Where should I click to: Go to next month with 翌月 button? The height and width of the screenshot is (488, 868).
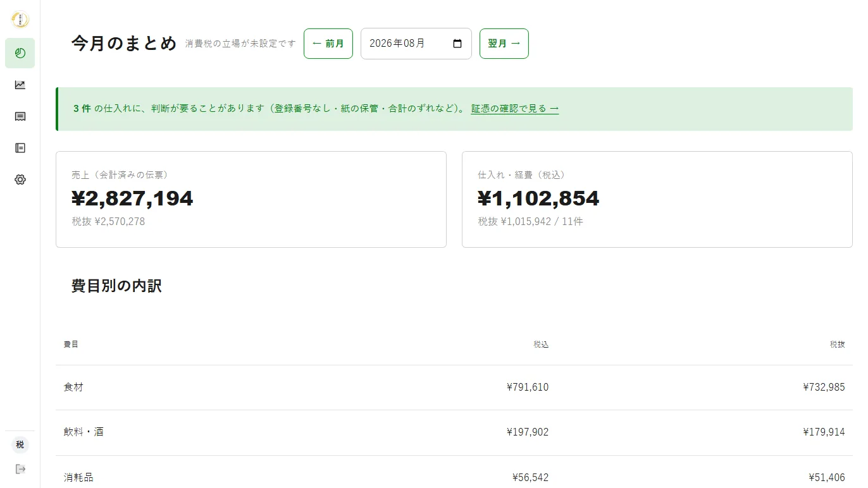(504, 44)
